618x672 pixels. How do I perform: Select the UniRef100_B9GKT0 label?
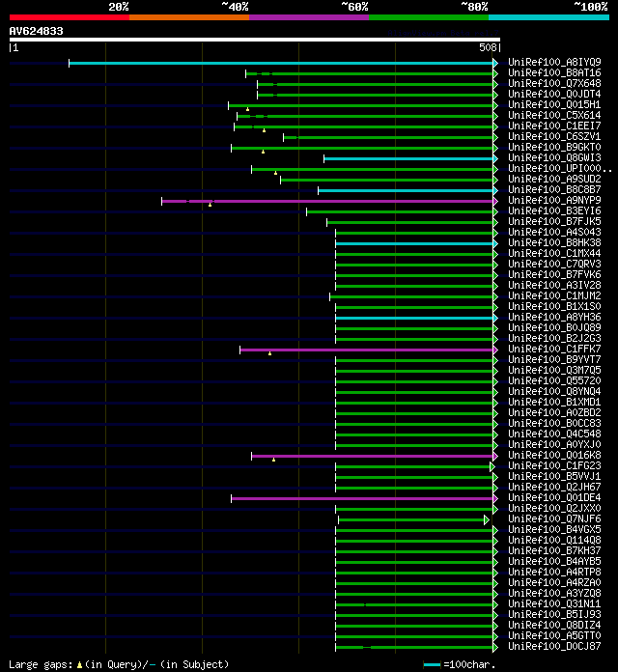tap(554, 147)
